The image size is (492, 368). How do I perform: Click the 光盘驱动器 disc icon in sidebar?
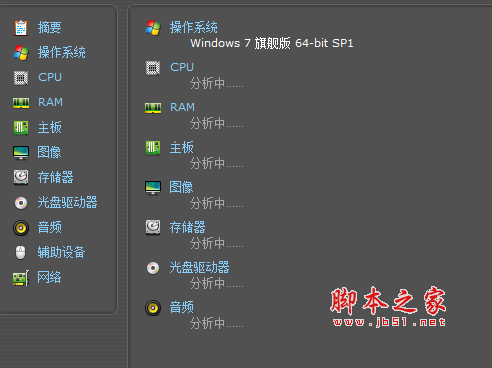21,203
